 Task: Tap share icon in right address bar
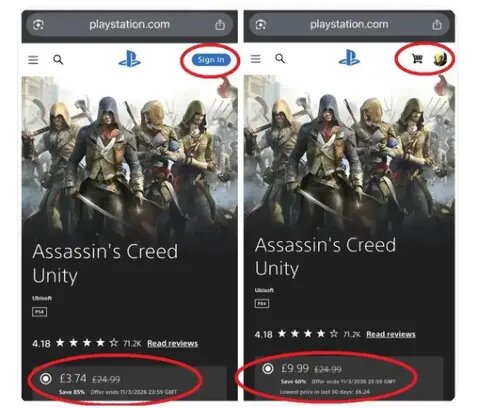pos(437,24)
